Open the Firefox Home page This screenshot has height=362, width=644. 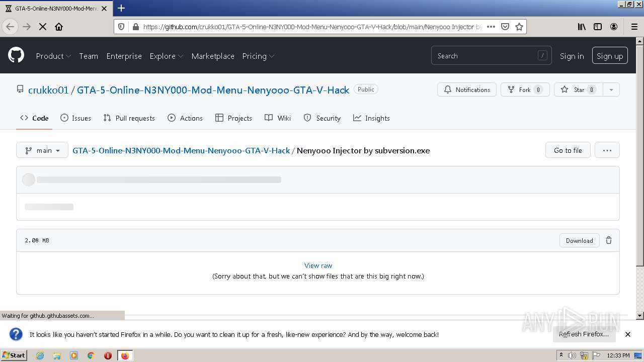click(x=59, y=27)
